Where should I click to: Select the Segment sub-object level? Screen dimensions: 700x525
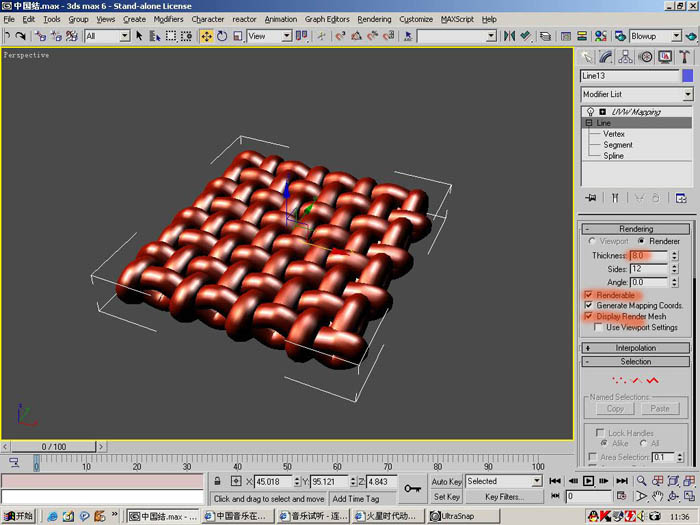tap(618, 145)
